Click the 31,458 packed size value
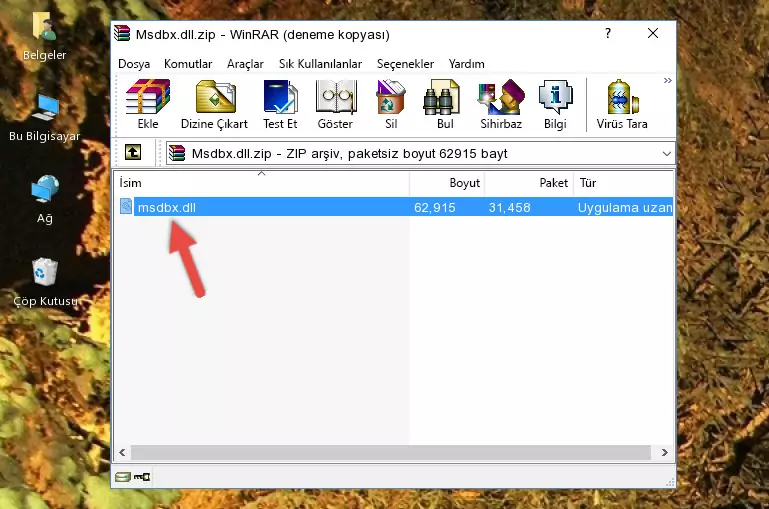Image resolution: width=769 pixels, height=509 pixels. [509, 207]
